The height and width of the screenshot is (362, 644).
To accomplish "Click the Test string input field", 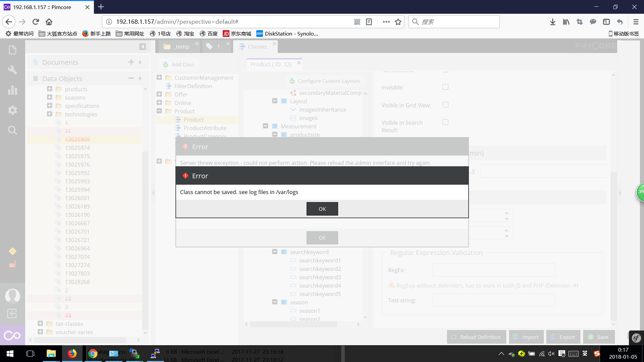I will 494,300.
